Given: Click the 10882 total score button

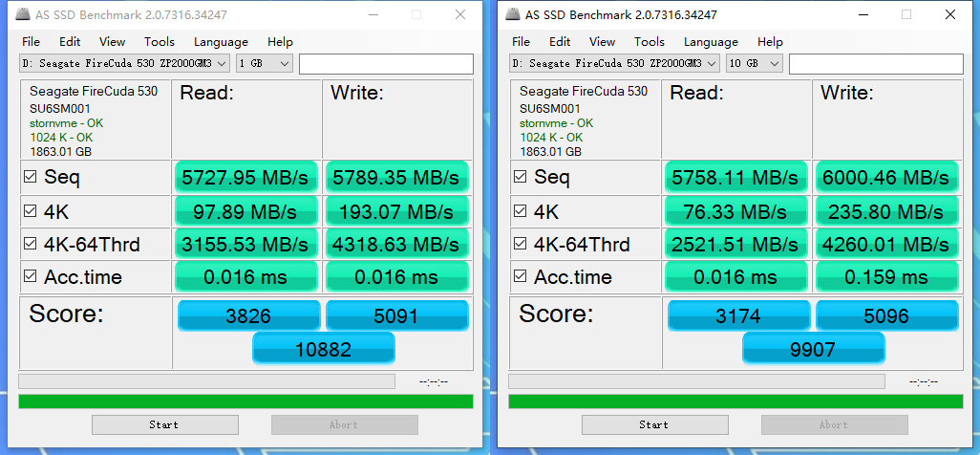Looking at the screenshot, I should click(x=323, y=349).
